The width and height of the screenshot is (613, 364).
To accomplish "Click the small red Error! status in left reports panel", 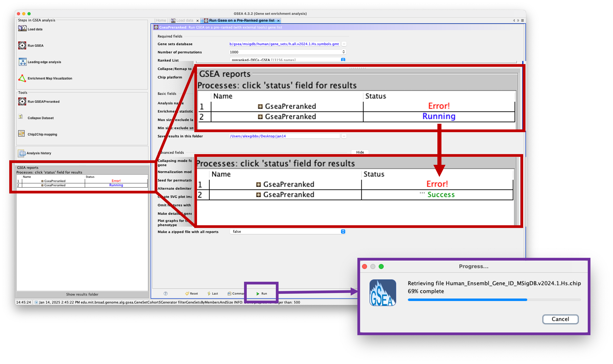I will [x=116, y=181].
